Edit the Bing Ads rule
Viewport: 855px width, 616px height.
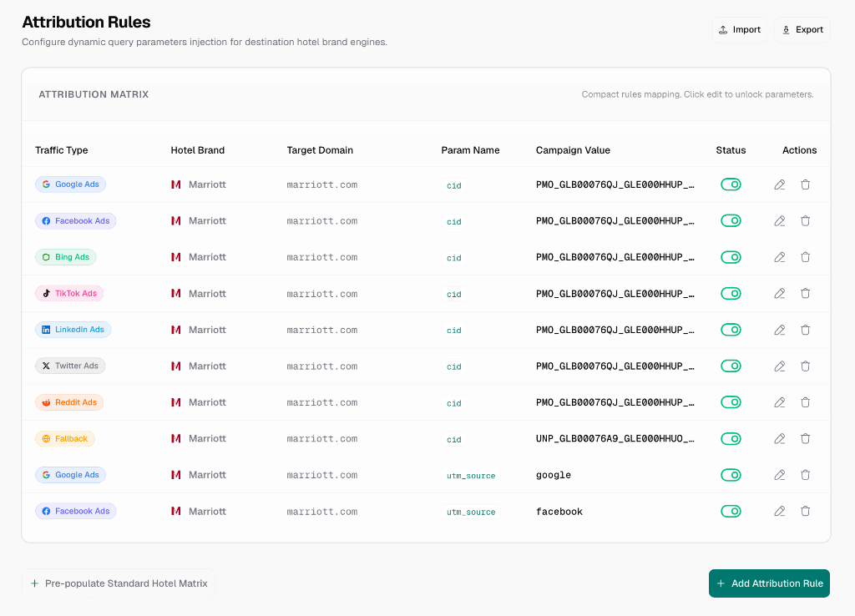click(780, 257)
